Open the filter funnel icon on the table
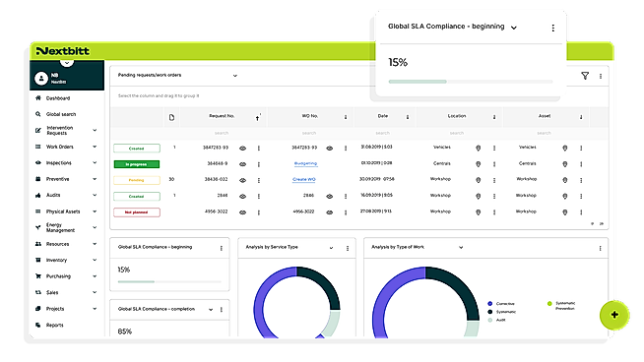 coord(585,76)
